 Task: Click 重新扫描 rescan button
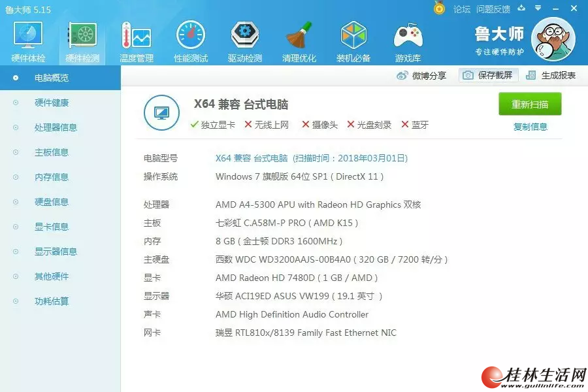click(530, 104)
